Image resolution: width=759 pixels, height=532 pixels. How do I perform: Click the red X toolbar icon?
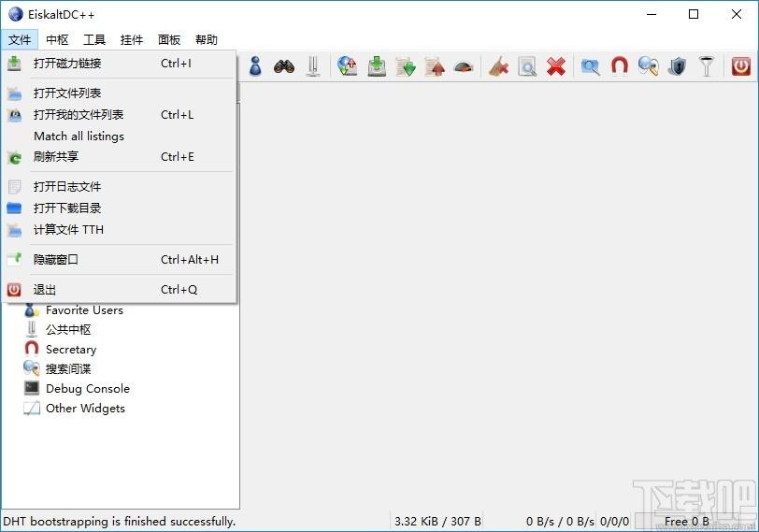(555, 66)
